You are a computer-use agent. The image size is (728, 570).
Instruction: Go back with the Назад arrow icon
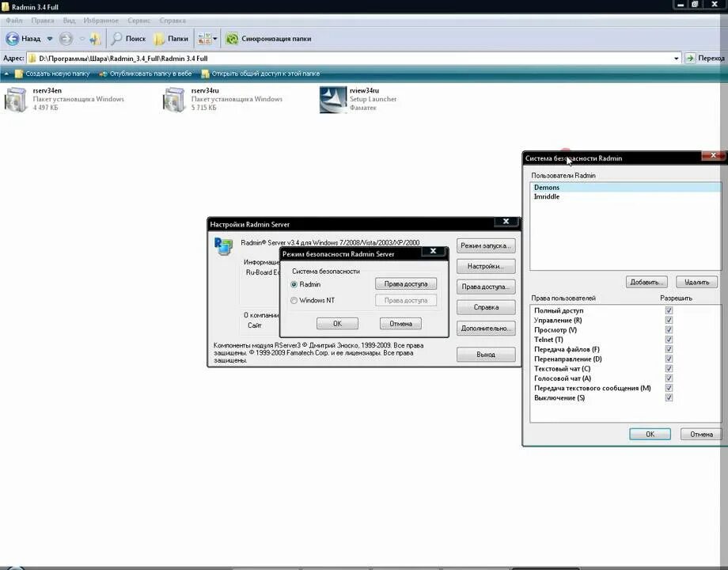point(13,39)
